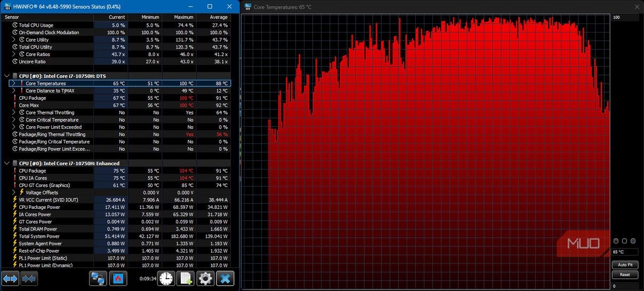Click the graph maximum value field showing 100

(625, 18)
